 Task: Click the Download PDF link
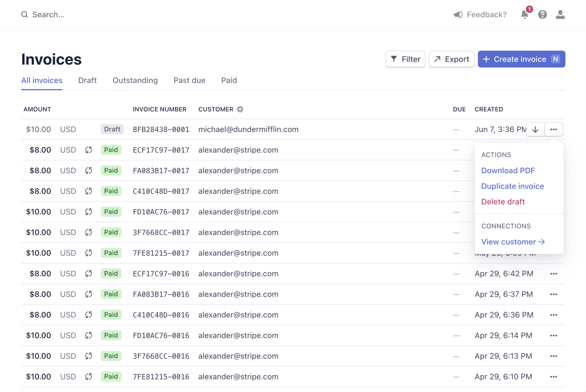[x=508, y=170]
